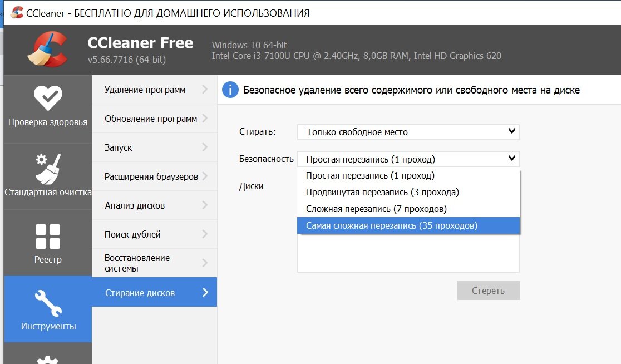Screen dimensions: 621x364
Task: Click the Стереть button
Action: [x=489, y=291]
